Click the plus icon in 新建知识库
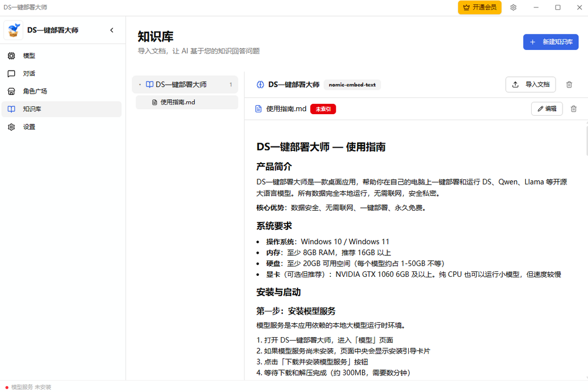Viewport: 588px width, 392px height. [x=533, y=42]
